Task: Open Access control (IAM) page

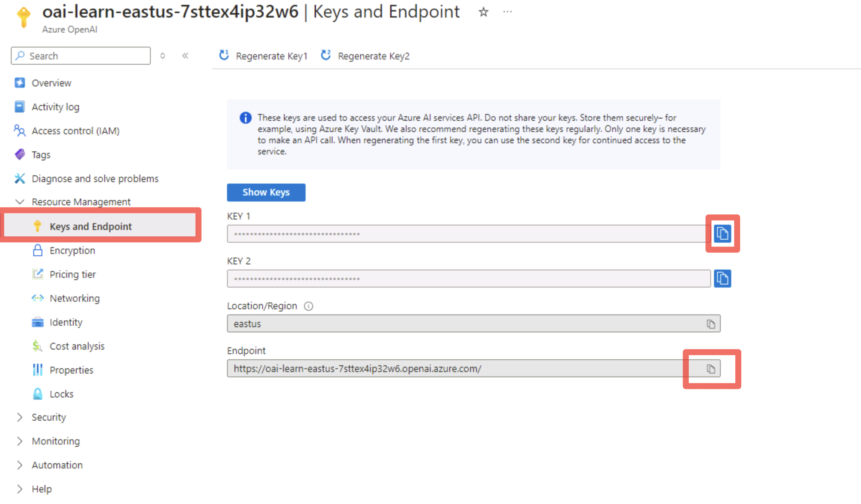Action: click(x=76, y=131)
